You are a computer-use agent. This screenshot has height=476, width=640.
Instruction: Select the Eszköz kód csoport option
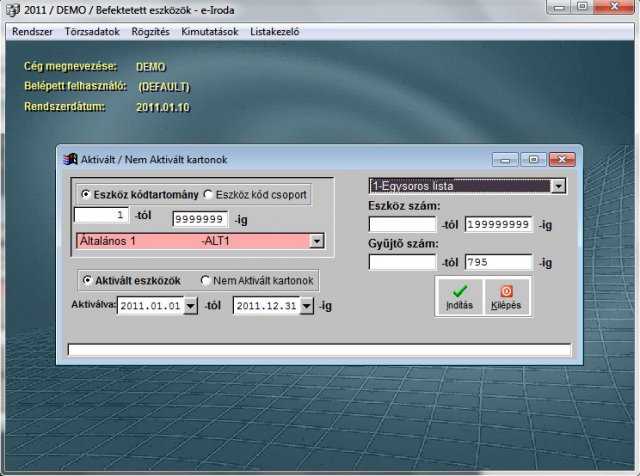209,194
